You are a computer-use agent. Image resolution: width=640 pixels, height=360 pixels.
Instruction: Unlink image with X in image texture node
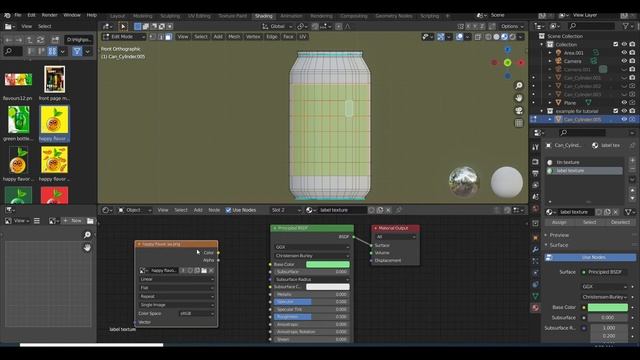(x=211, y=270)
